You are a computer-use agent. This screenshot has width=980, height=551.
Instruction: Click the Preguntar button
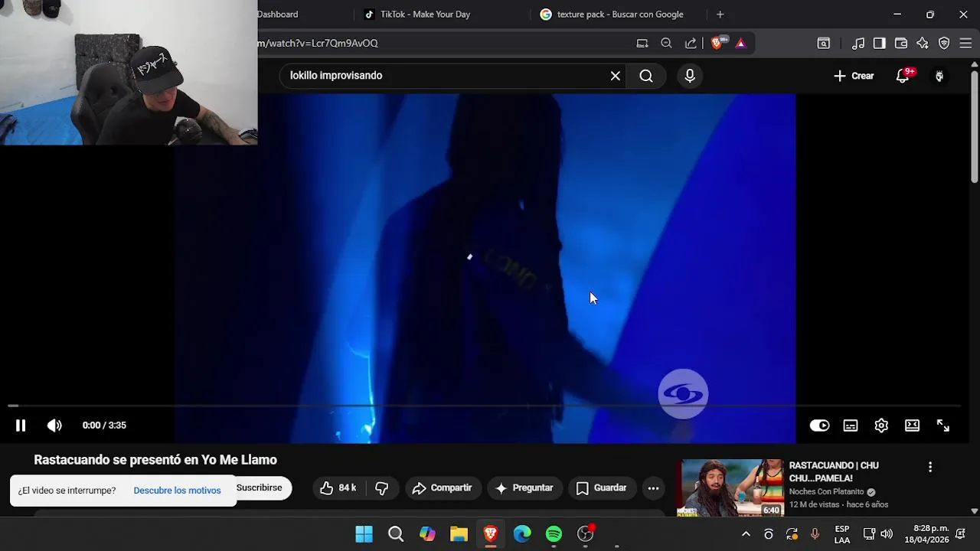pos(524,488)
